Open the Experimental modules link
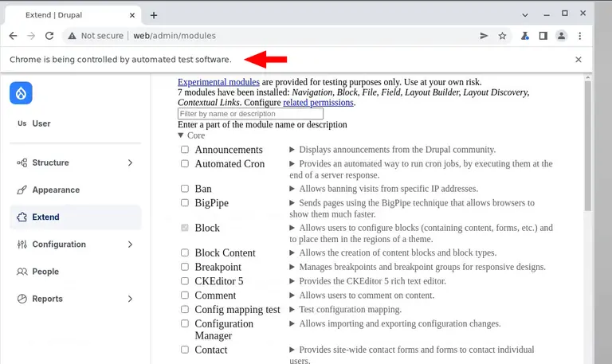Image resolution: width=612 pixels, height=364 pixels. pyautogui.click(x=218, y=82)
